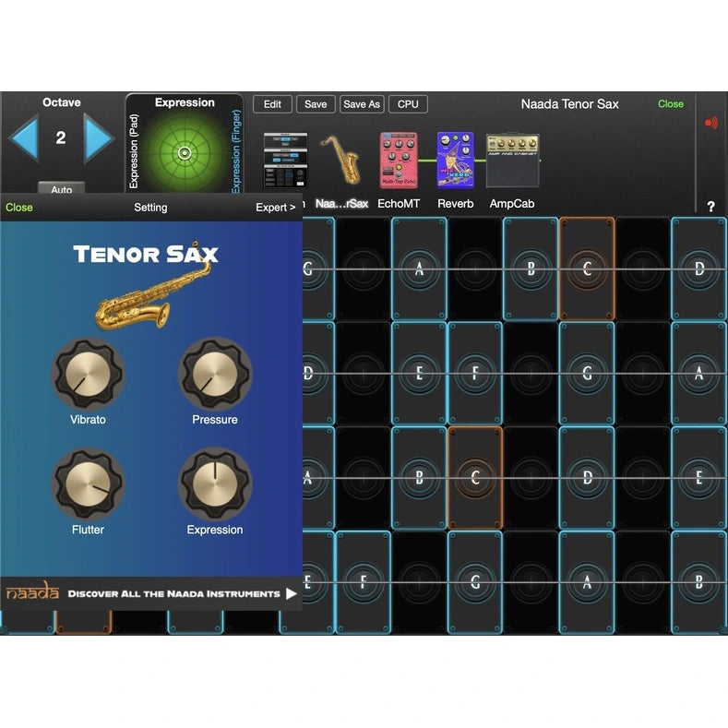Click the Expression (Finger) vertical label
The height and width of the screenshot is (728, 728).
[x=236, y=151]
